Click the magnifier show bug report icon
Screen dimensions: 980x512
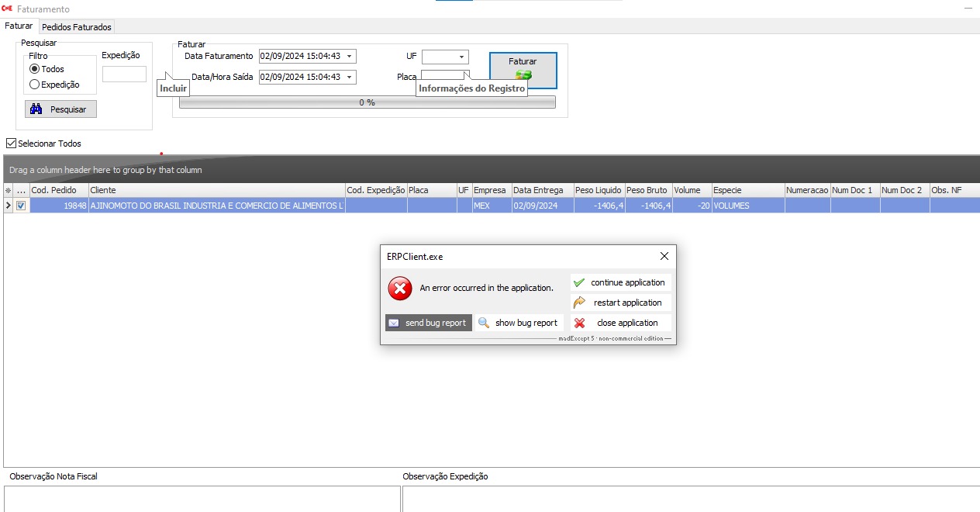coord(484,323)
